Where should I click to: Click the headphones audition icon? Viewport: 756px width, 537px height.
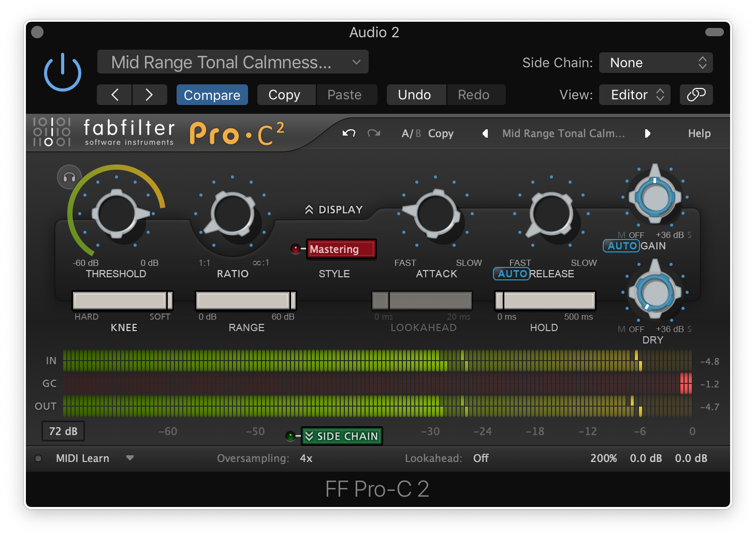[x=69, y=177]
